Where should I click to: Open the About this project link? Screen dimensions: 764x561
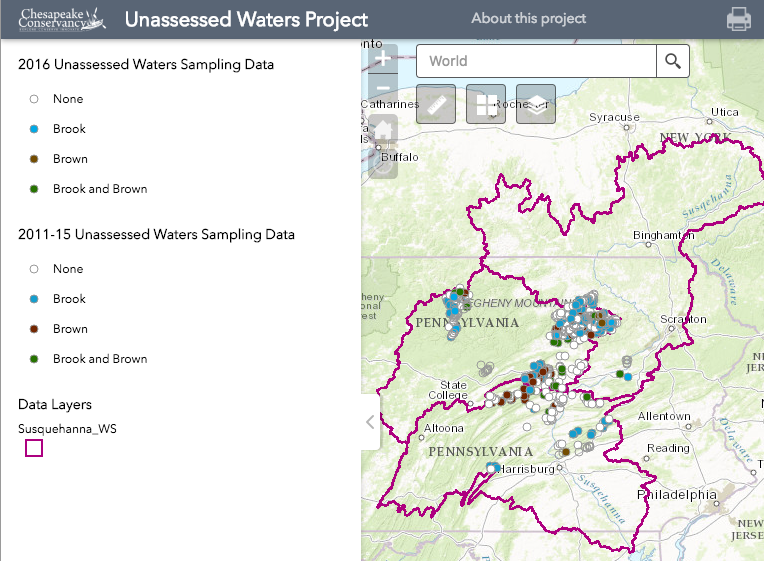(529, 19)
